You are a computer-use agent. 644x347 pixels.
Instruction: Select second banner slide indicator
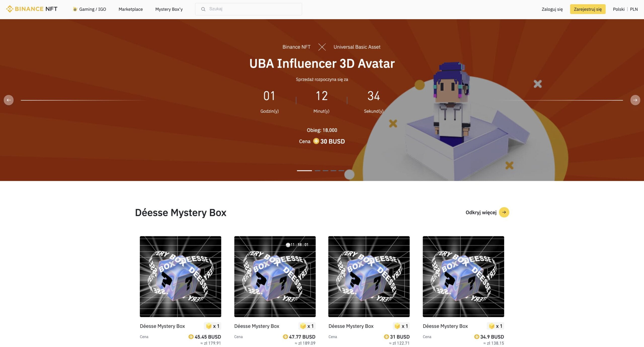tap(317, 171)
